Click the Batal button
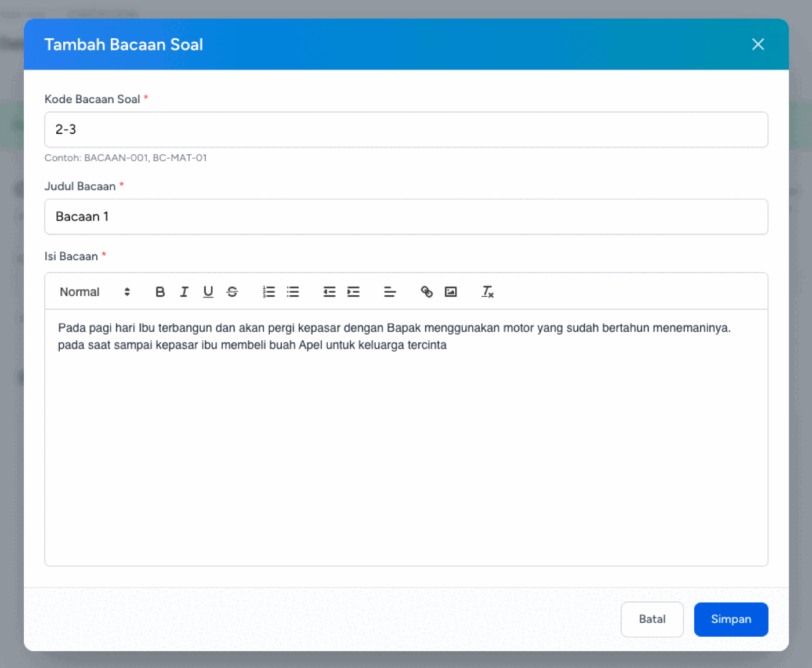 [652, 619]
